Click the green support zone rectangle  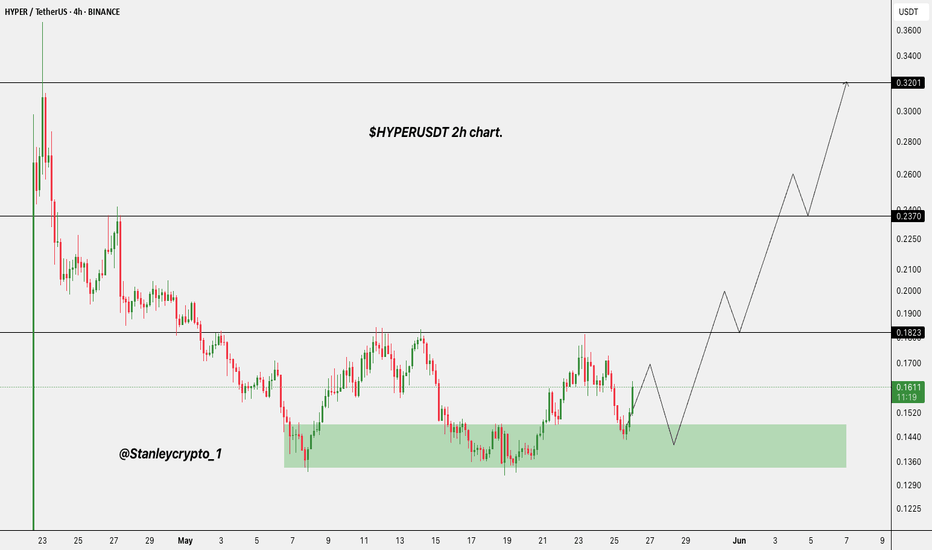pos(565,446)
